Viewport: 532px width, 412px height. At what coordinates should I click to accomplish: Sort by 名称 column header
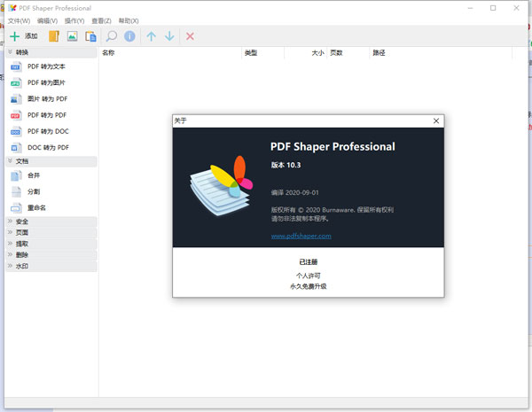pyautogui.click(x=170, y=53)
